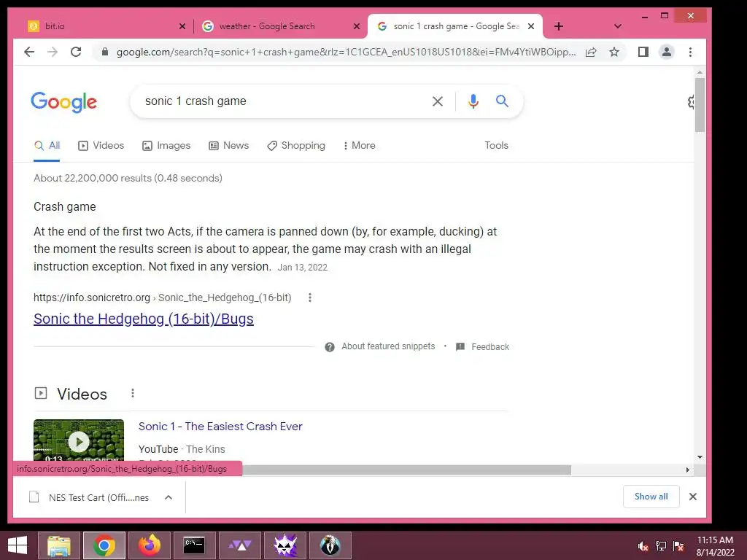
Task: Filter results by Images
Action: 166,145
